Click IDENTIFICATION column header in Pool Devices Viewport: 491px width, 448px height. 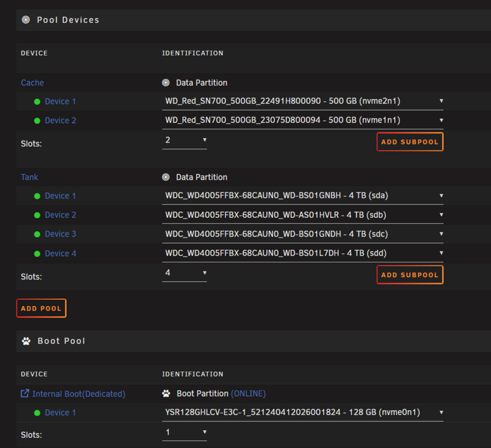click(192, 53)
